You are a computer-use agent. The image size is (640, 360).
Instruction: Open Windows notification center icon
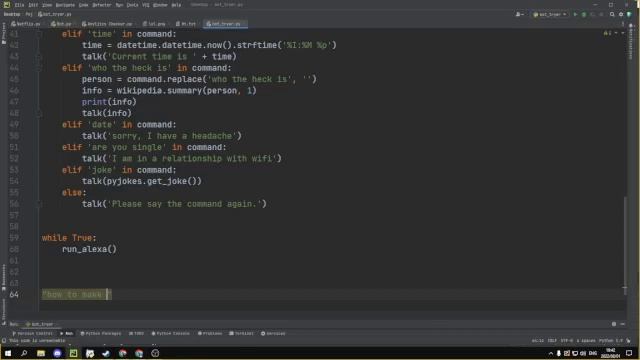click(x=629, y=353)
